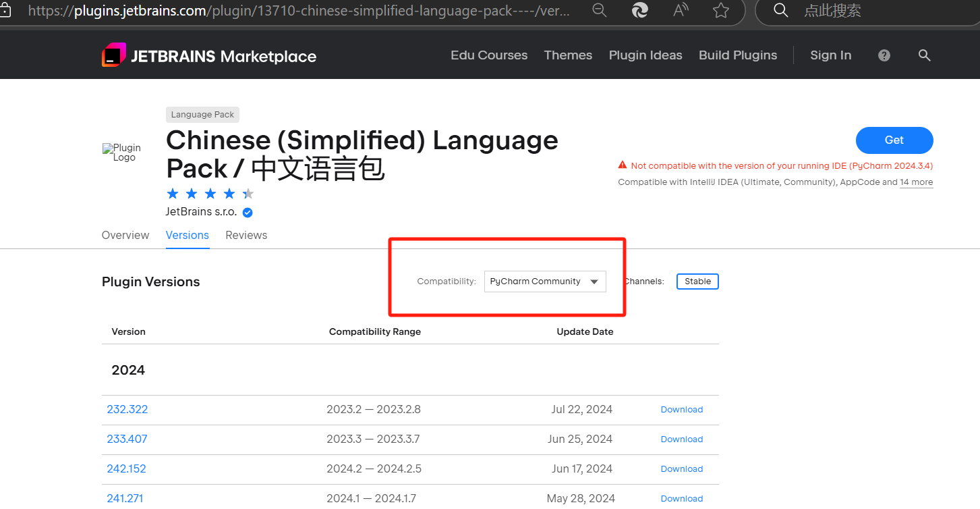Click the Plugin Versions heading

click(x=151, y=282)
